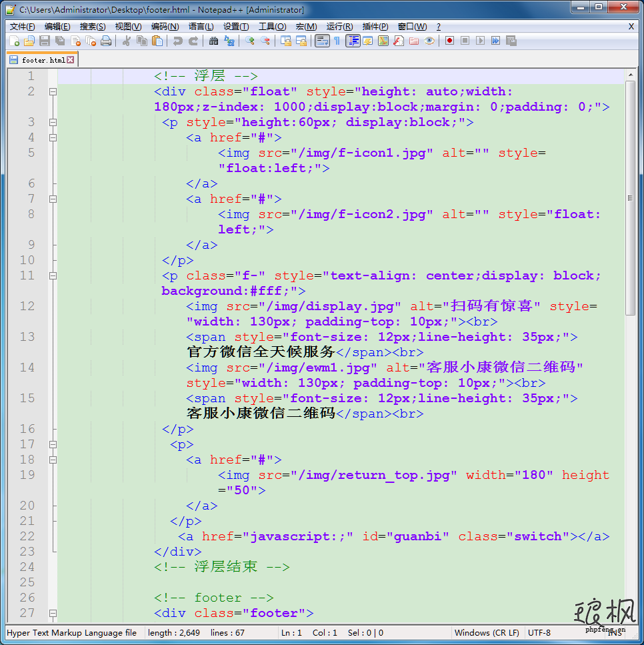Click the Stop recording macro icon
644x645 pixels.
465,41
